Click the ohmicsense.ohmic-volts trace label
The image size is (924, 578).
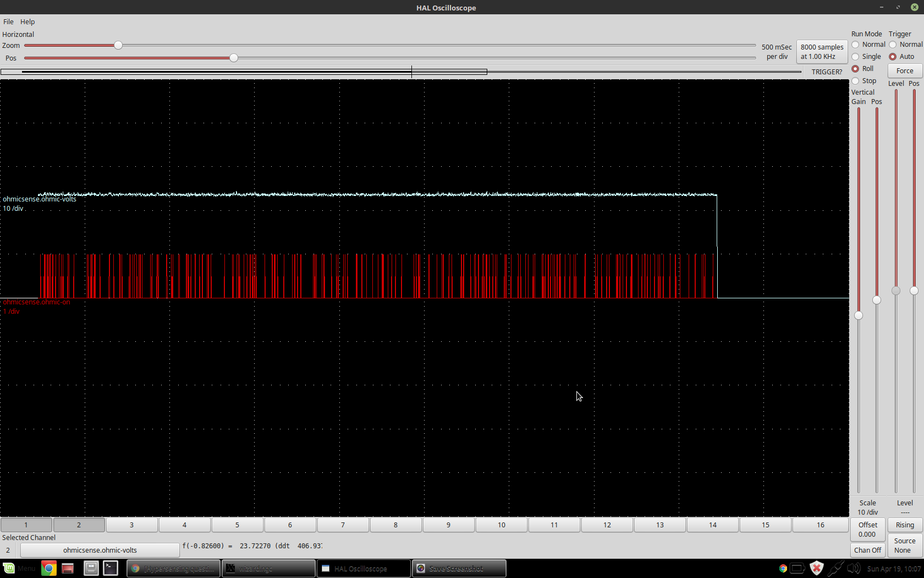click(40, 199)
